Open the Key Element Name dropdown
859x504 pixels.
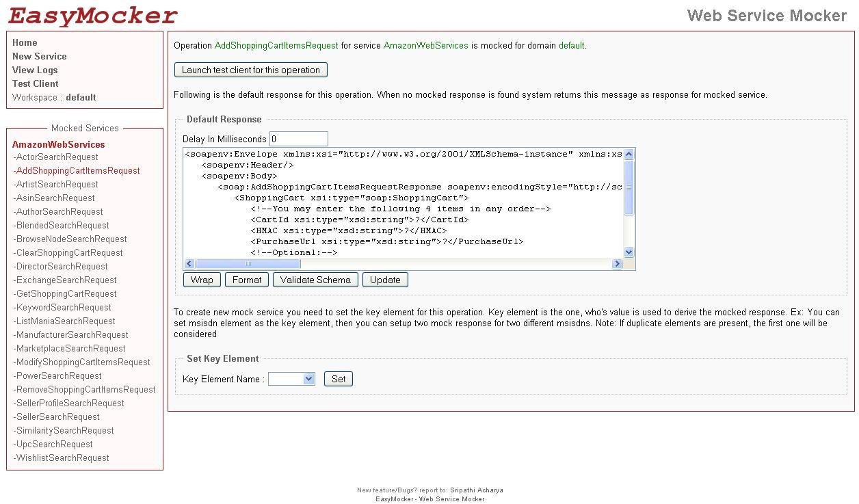pos(308,378)
